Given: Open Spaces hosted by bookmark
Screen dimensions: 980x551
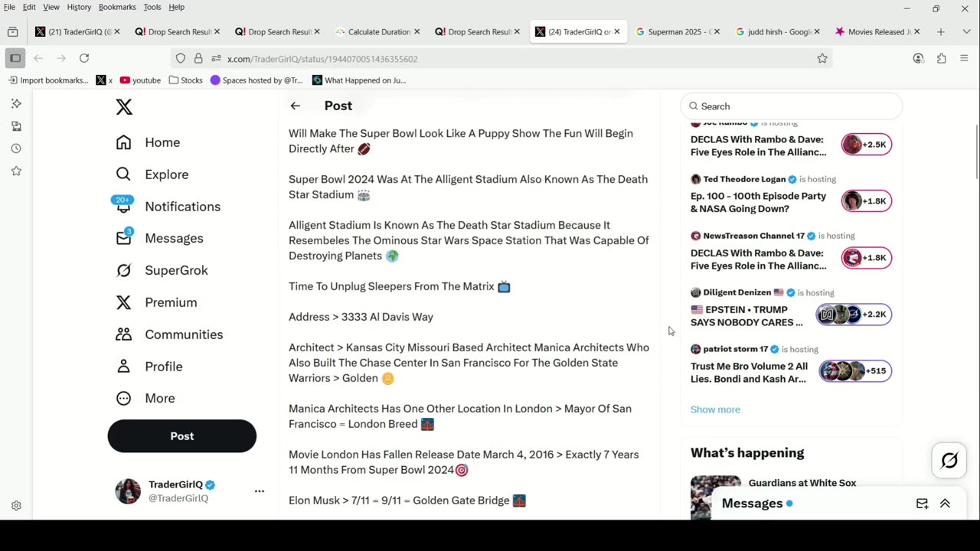Looking at the screenshot, I should click(256, 80).
